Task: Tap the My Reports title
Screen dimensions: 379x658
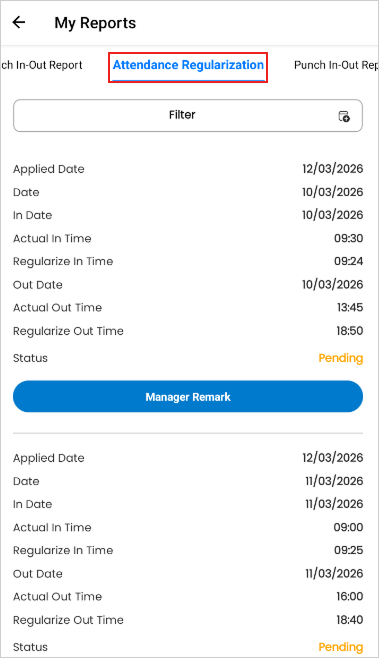Action: 95,23
